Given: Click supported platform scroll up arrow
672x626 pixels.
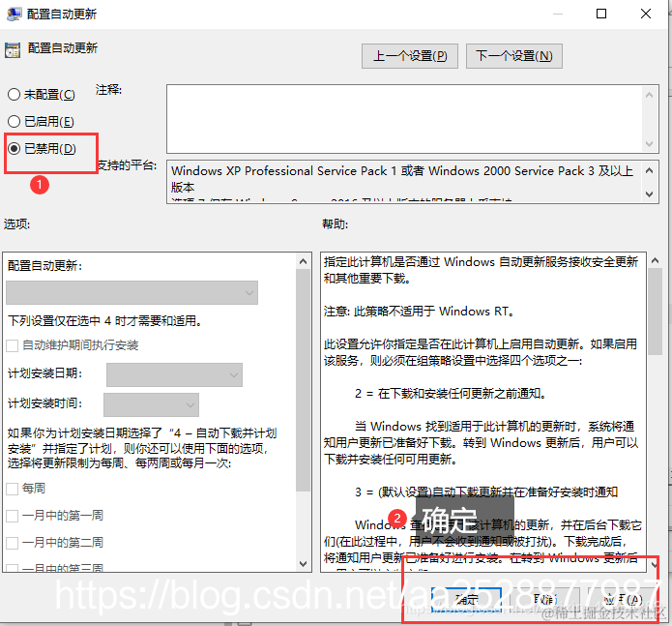Looking at the screenshot, I should (650, 170).
